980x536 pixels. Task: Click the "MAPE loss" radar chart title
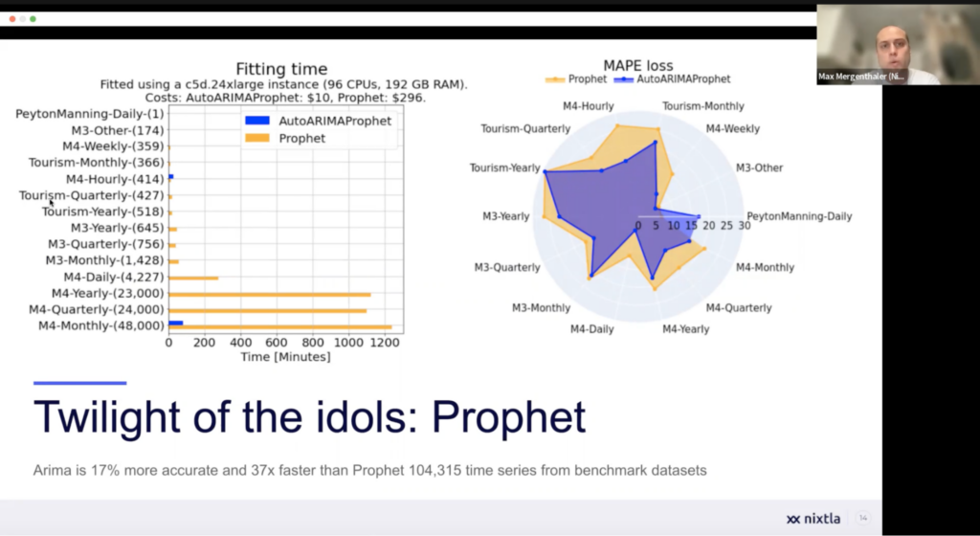point(637,65)
